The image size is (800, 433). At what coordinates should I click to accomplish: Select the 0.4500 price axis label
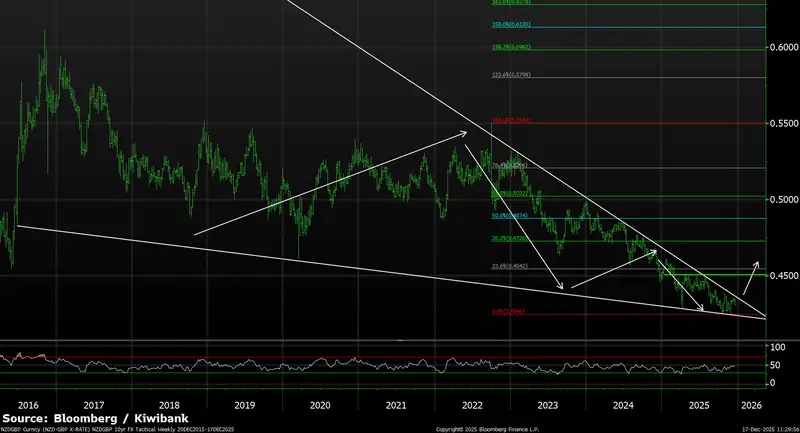[x=782, y=274]
